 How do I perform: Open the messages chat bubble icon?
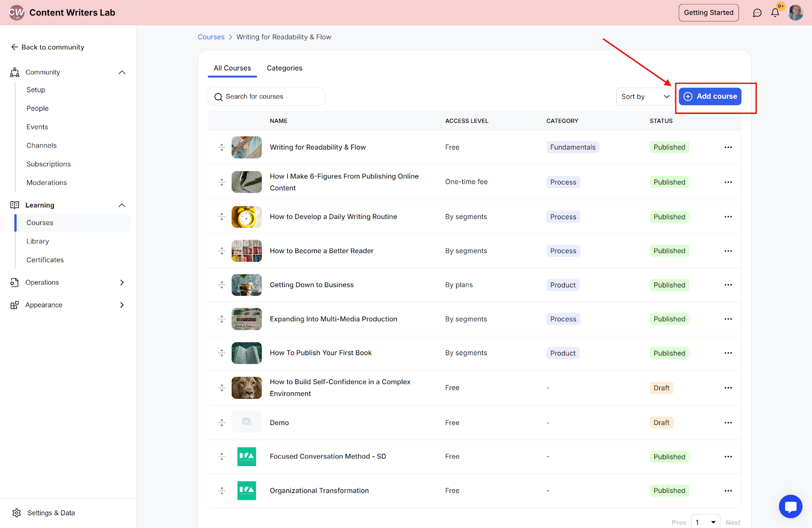click(757, 13)
